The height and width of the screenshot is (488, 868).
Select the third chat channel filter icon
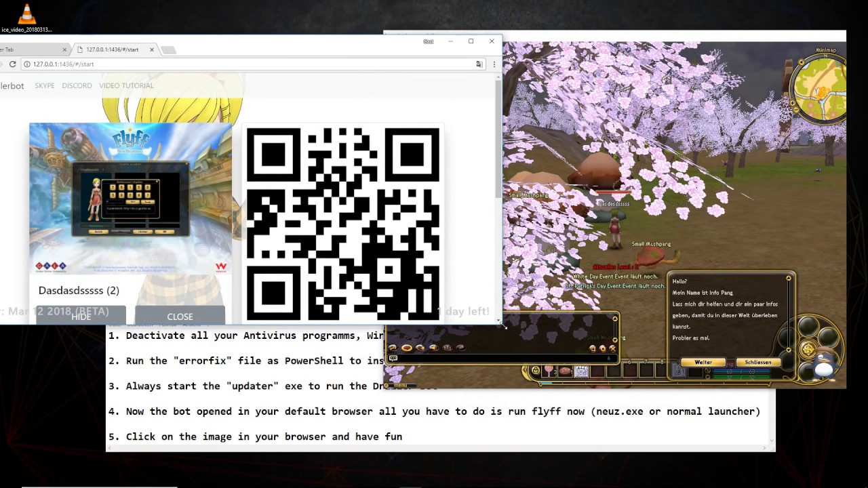(420, 348)
